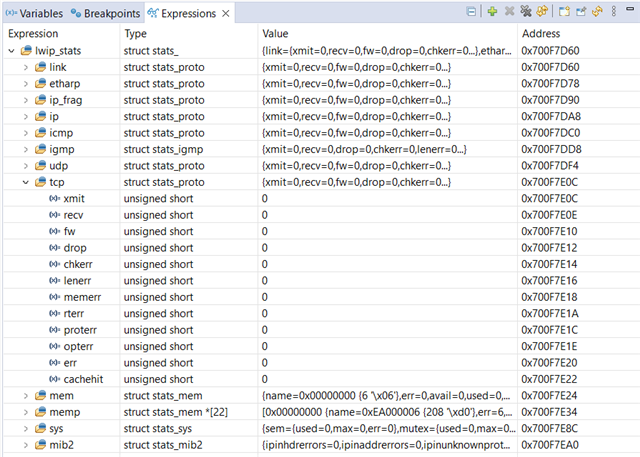The width and height of the screenshot is (640, 457).
Task: Minimize the Expressions panel
Action: [630, 9]
